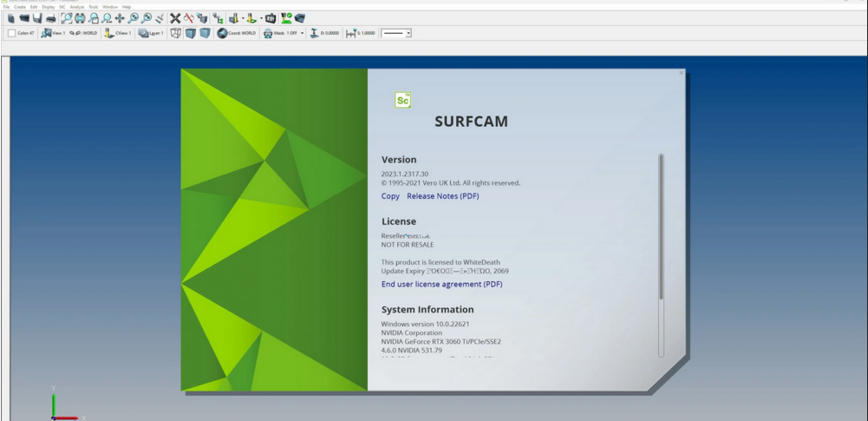Click the green operations tree icon
The width and height of the screenshot is (868, 421).
pyautogui.click(x=219, y=18)
